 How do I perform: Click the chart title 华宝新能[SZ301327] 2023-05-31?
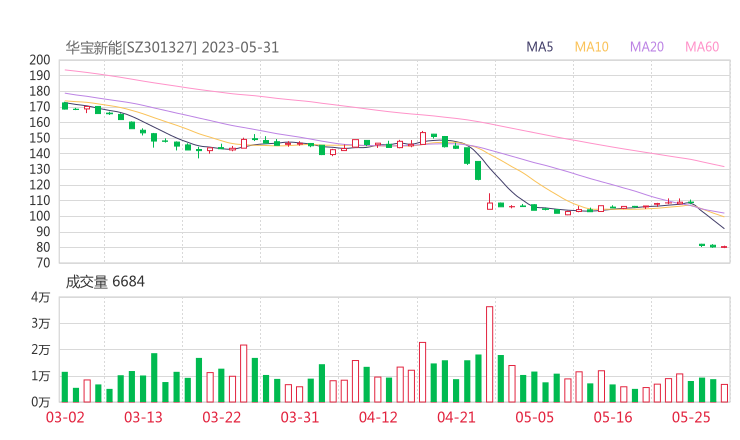[x=172, y=48]
